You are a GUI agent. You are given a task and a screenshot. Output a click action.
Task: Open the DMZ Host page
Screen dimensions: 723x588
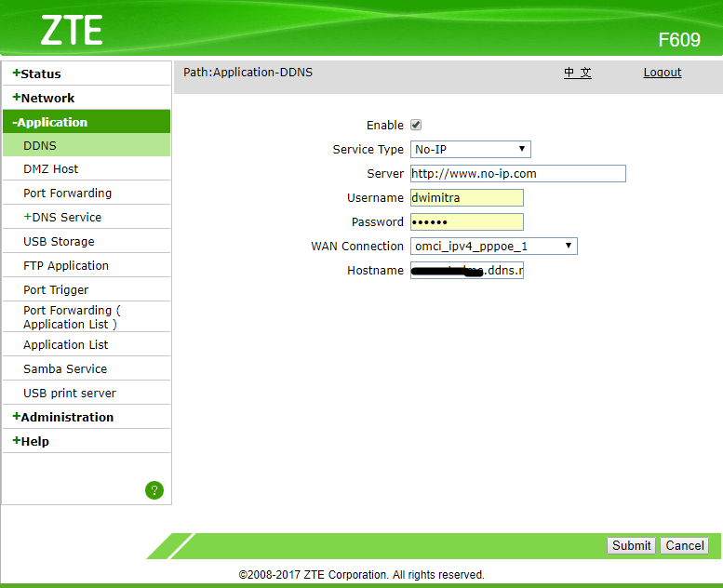(x=51, y=168)
